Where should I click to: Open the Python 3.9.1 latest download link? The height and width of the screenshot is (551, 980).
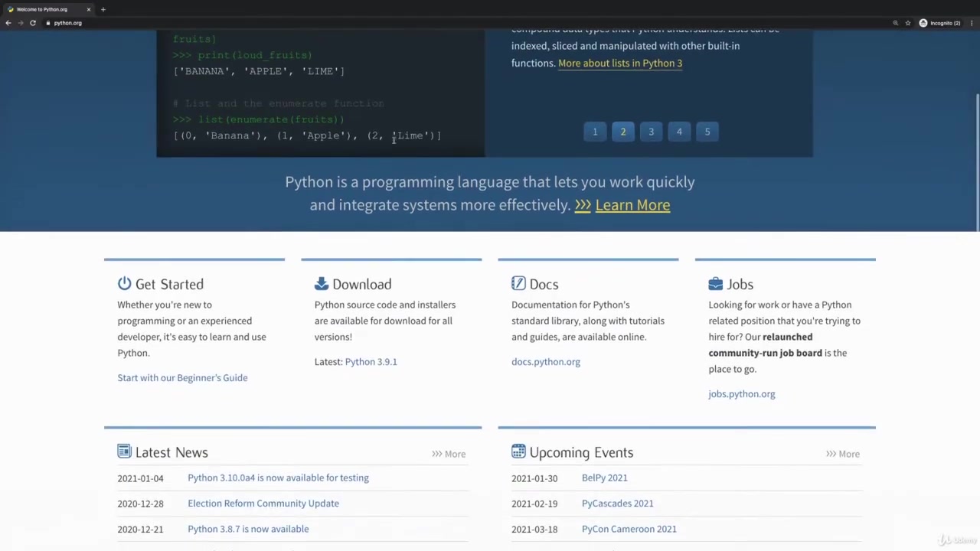371,362
